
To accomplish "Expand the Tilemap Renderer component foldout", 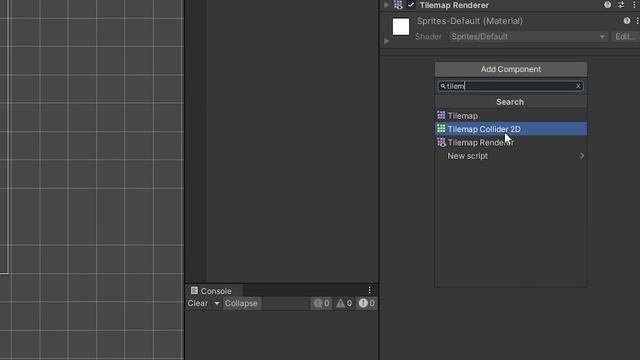I will click(387, 5).
